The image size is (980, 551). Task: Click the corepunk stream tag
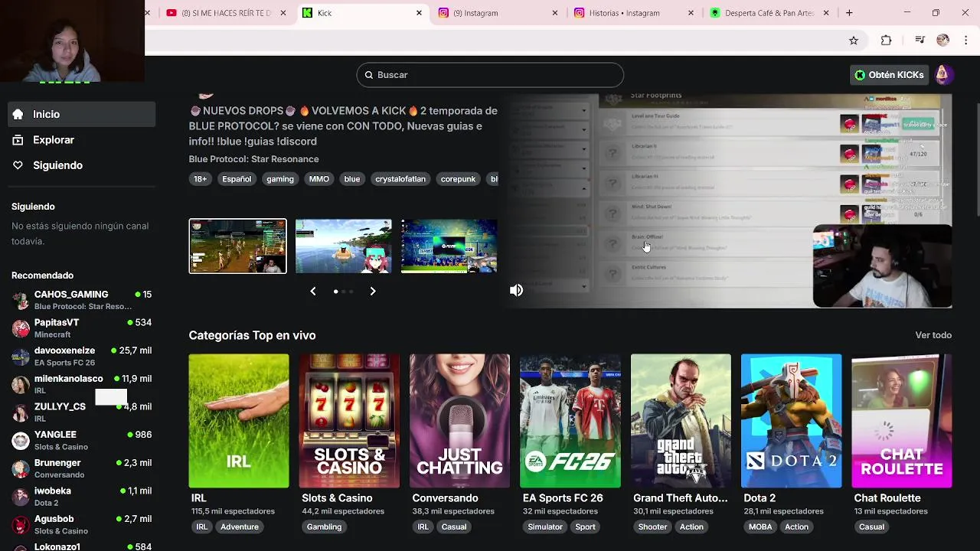[x=458, y=179]
